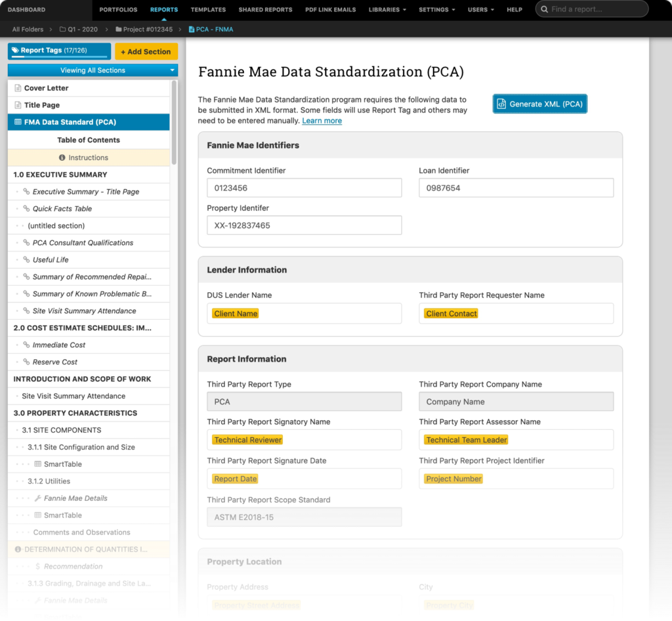Screen dimensions: 672x621
Task: Open 3.0 Property Characteristics heading
Action: (89, 413)
